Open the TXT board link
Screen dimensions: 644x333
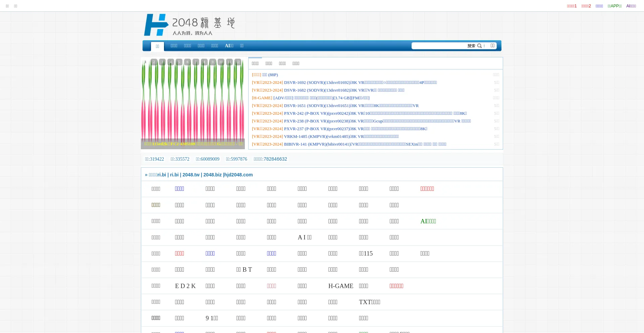pyautogui.click(x=369, y=302)
